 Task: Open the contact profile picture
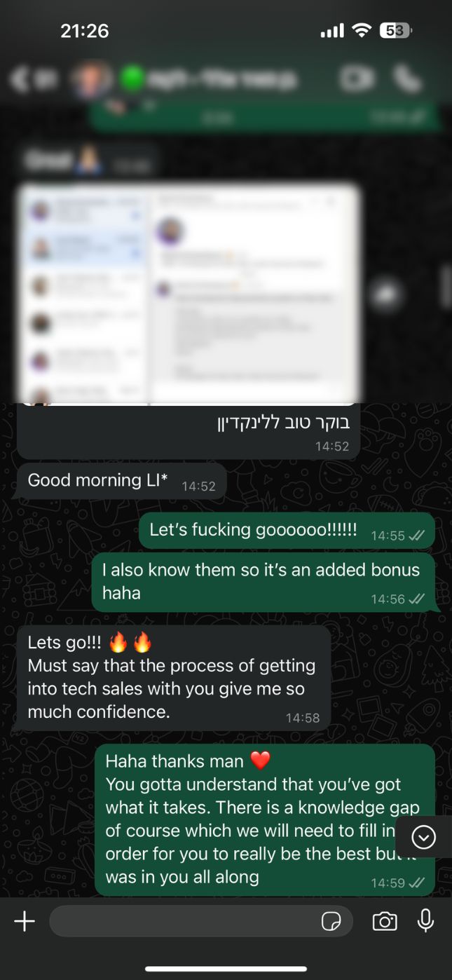[93, 79]
